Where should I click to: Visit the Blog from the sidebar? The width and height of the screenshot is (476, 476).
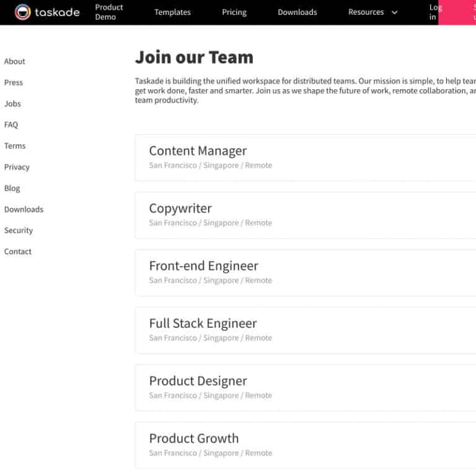(12, 188)
